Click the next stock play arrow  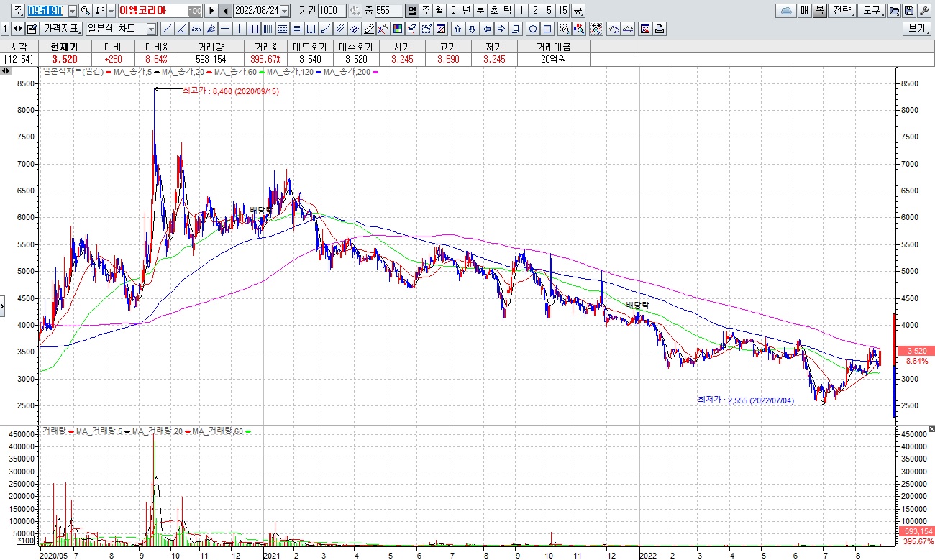pyautogui.click(x=211, y=11)
